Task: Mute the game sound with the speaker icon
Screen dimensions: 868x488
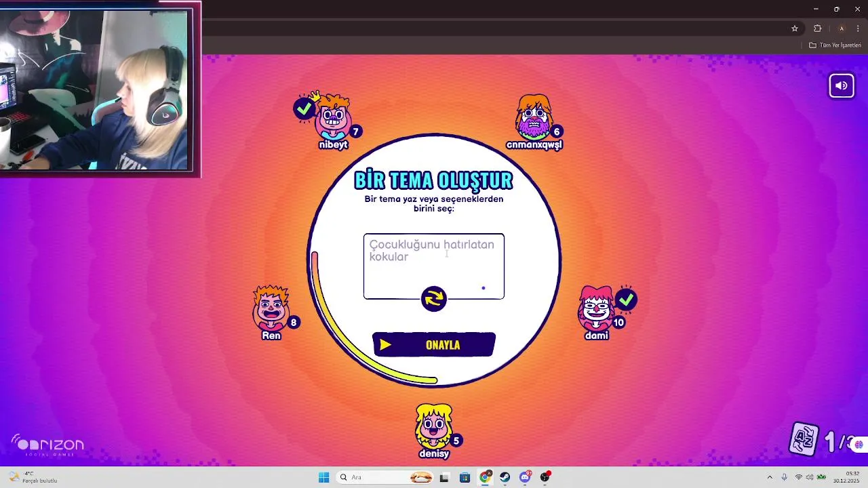Action: coord(842,85)
